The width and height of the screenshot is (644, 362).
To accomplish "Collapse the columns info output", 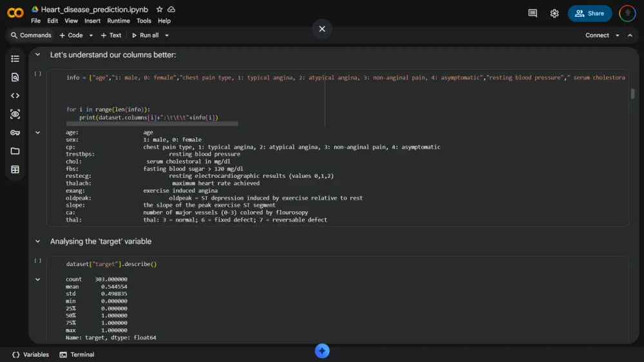I will pos(38,133).
